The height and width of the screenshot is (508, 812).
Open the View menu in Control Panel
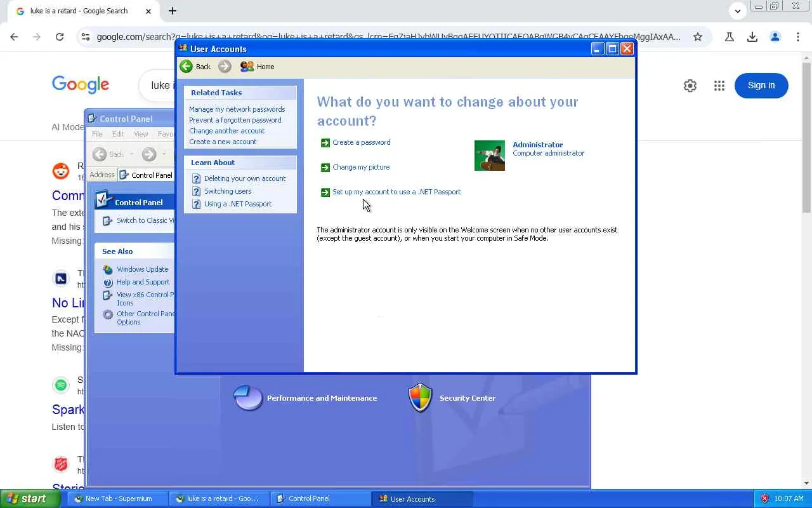[x=141, y=134]
